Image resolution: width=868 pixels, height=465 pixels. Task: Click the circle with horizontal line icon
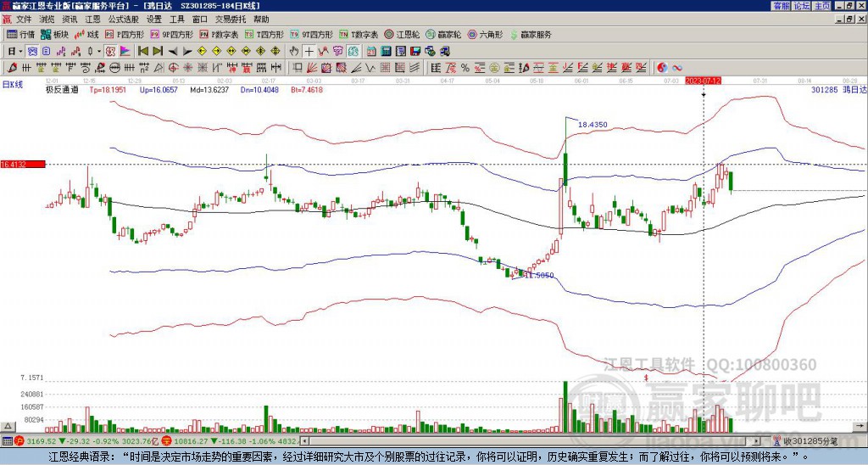click(x=114, y=68)
